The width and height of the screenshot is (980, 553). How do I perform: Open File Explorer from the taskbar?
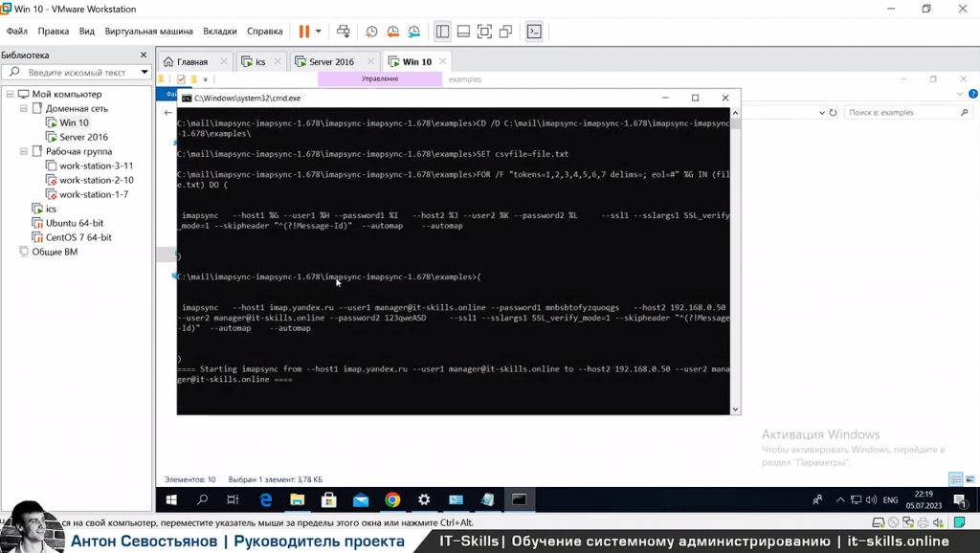coord(297,499)
